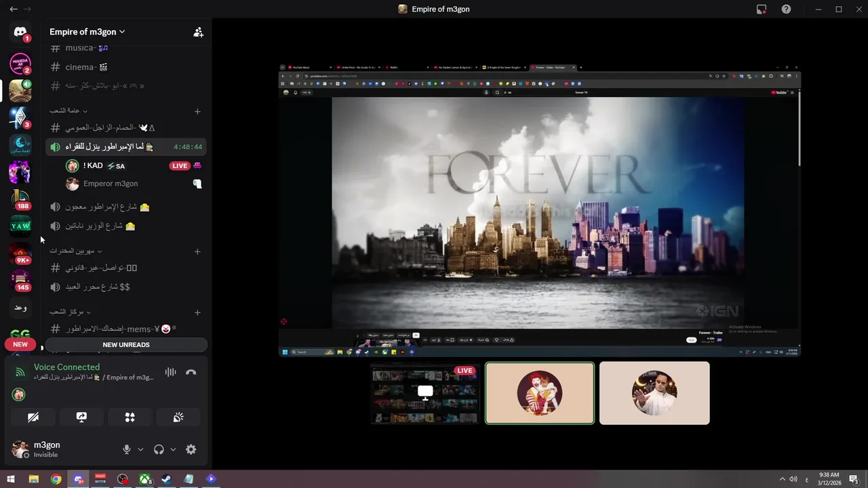Select لما الإمبراطور ينزل للفقراء voice channel
This screenshot has width=868, height=488.
125,146
